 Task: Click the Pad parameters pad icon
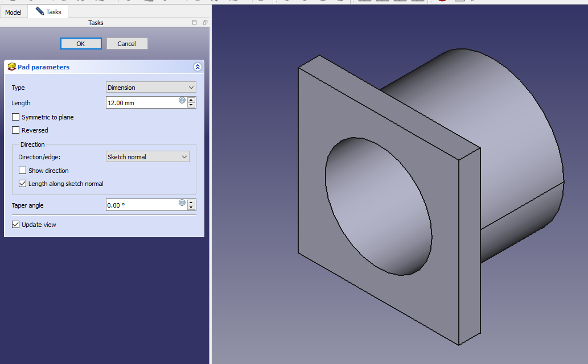pos(12,67)
